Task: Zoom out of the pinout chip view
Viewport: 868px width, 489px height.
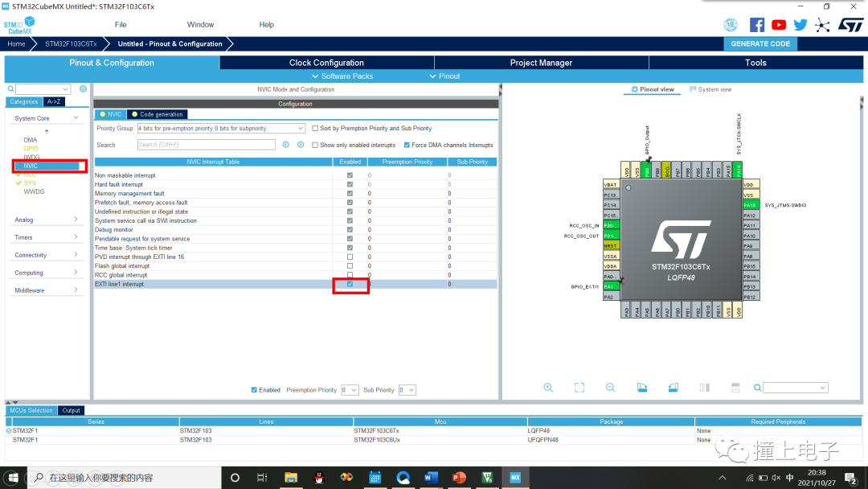Action: point(611,388)
